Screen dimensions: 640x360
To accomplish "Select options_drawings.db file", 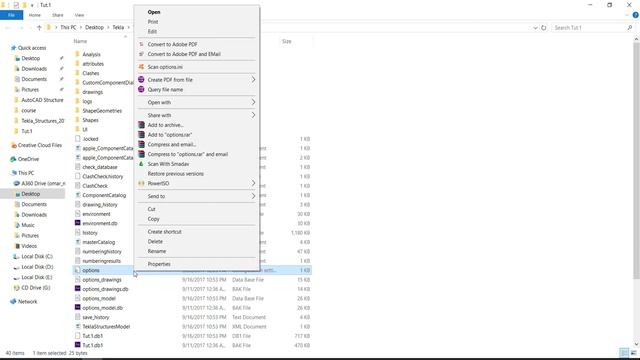I will pyautogui.click(x=105, y=289).
